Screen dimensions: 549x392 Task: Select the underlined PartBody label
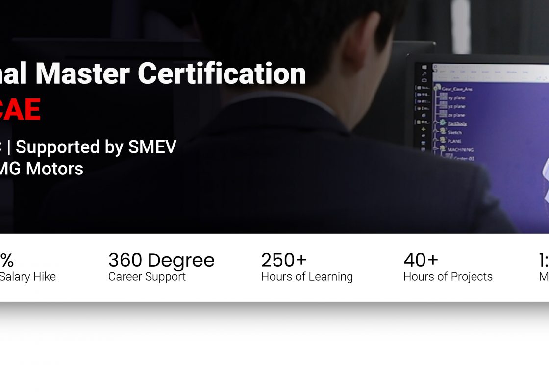pos(457,123)
